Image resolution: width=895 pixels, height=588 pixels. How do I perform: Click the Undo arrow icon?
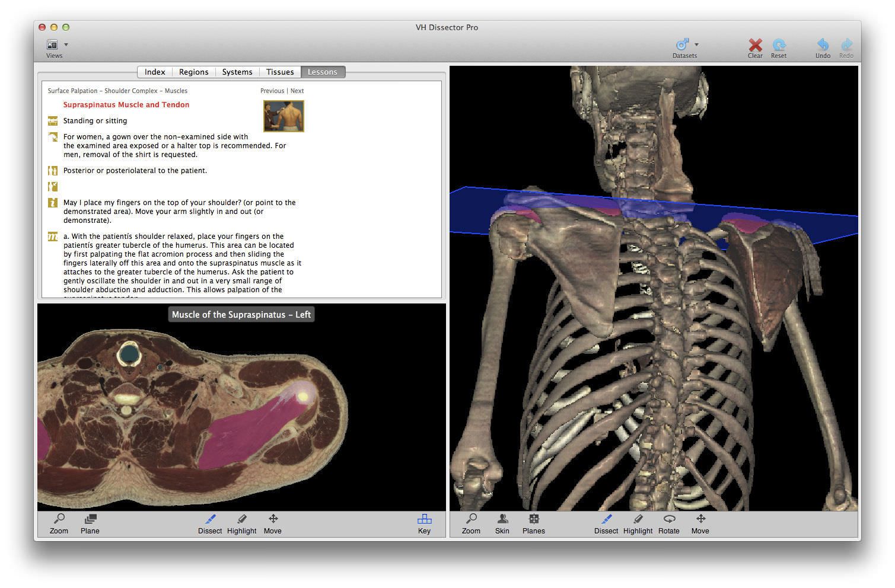pyautogui.click(x=823, y=45)
